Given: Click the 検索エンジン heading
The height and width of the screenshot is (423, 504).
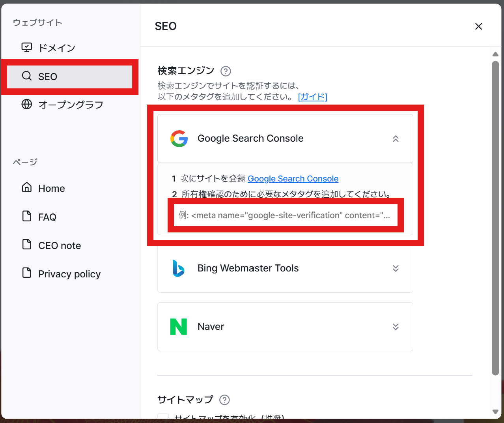Looking at the screenshot, I should coord(186,71).
